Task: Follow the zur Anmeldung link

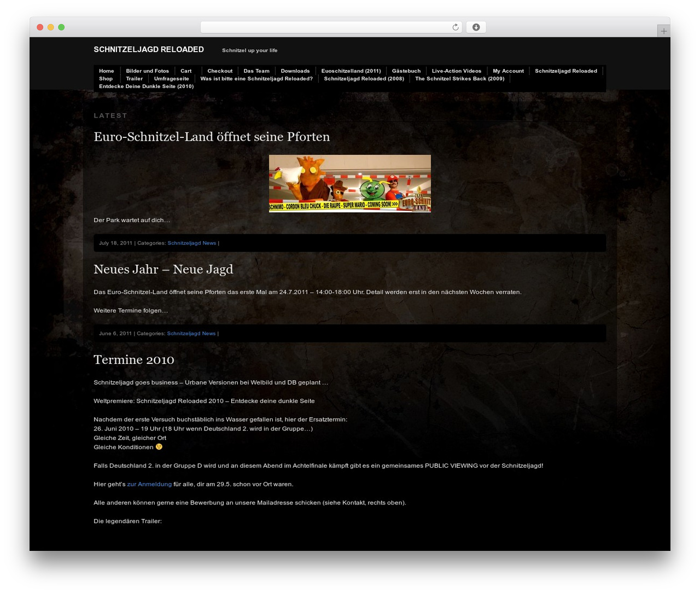Action: click(x=149, y=484)
